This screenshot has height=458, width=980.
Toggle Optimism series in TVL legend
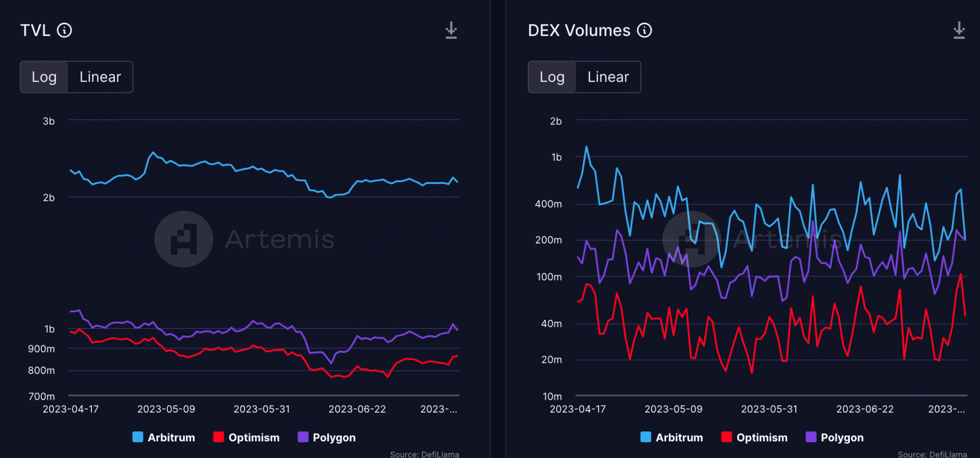(x=246, y=437)
